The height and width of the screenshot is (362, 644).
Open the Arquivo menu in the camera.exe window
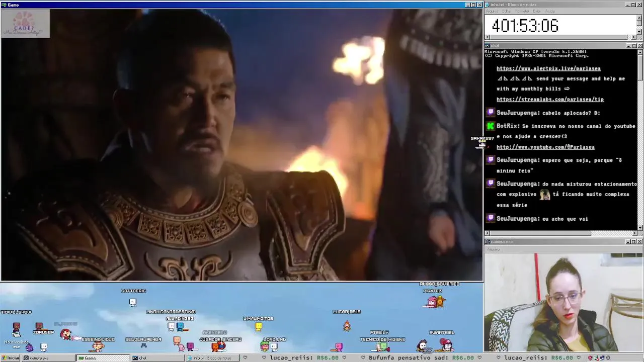tap(494, 249)
